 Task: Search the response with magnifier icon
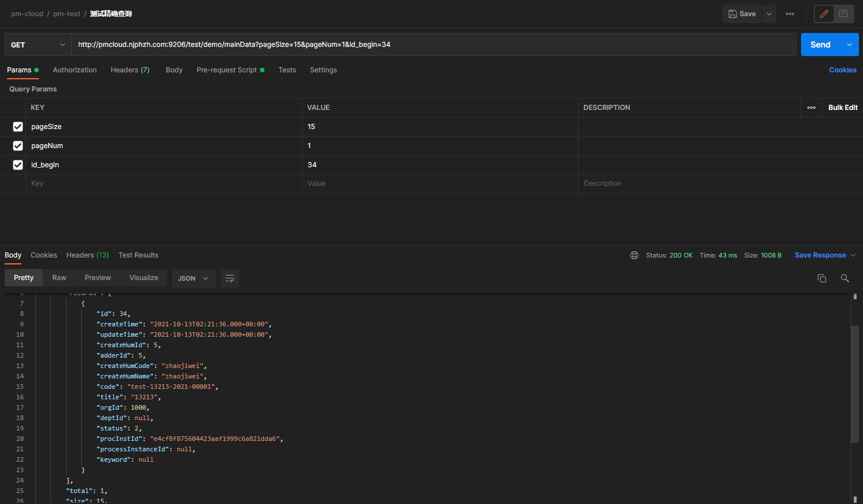844,278
